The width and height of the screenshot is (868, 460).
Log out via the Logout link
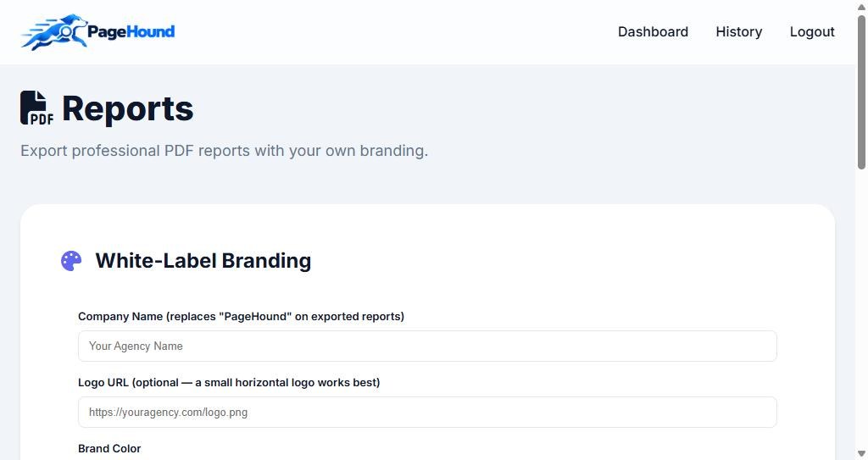(811, 31)
